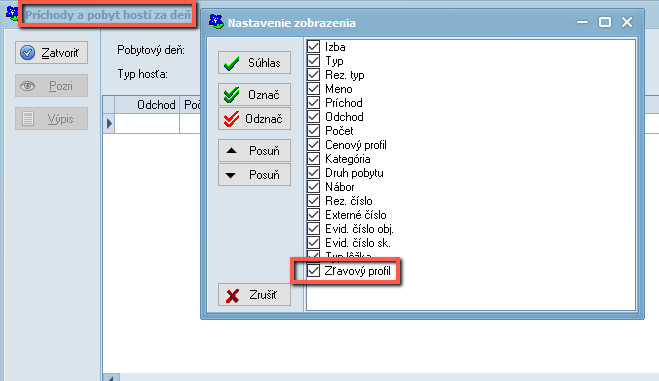Click Označ to check all columns

(254, 95)
